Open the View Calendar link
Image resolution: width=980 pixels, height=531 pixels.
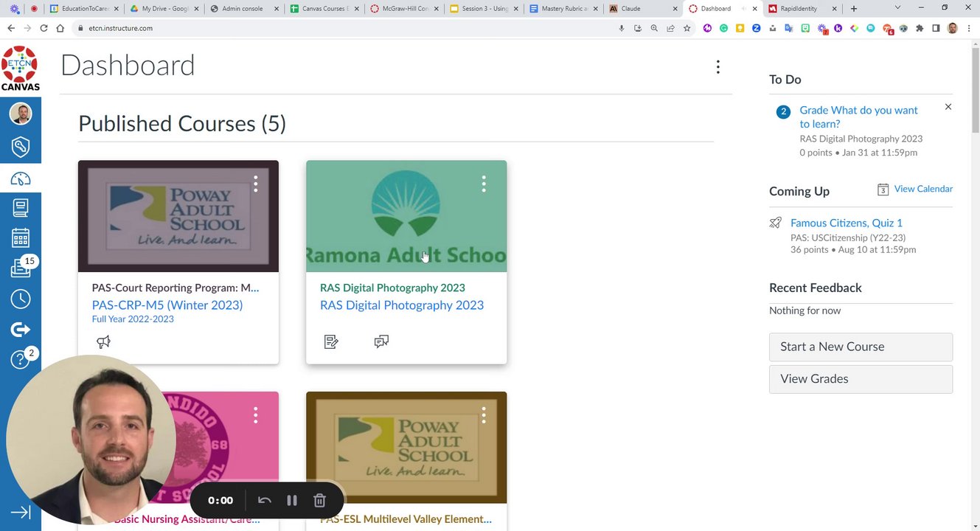(x=923, y=189)
